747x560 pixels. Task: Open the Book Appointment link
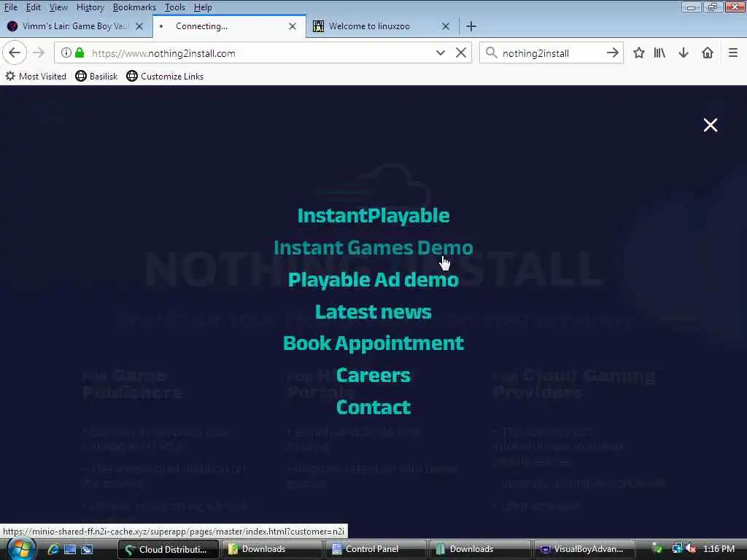tap(373, 343)
